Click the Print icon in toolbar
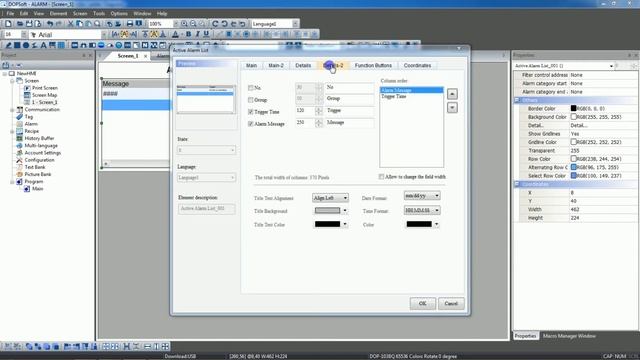 pyautogui.click(x=130, y=24)
